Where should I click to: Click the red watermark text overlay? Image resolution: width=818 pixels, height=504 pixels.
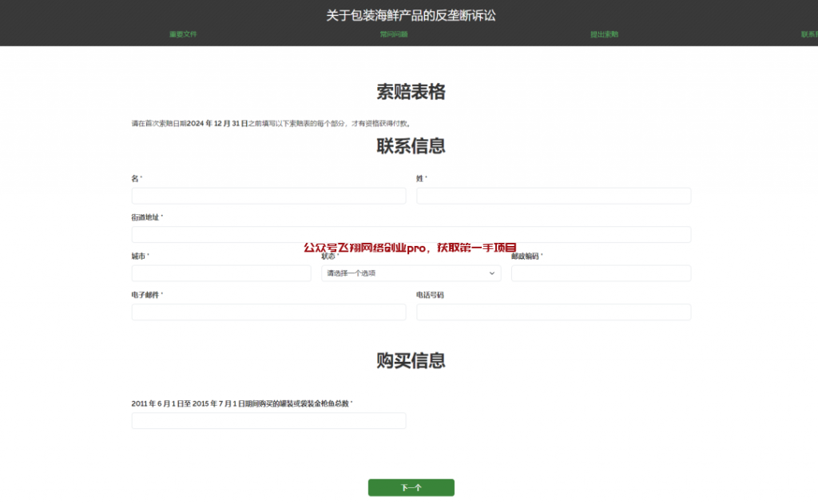(410, 248)
